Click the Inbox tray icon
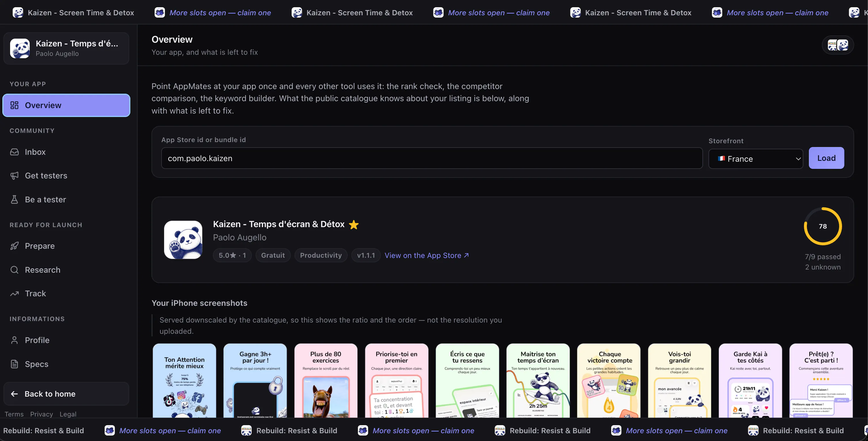 [14, 152]
